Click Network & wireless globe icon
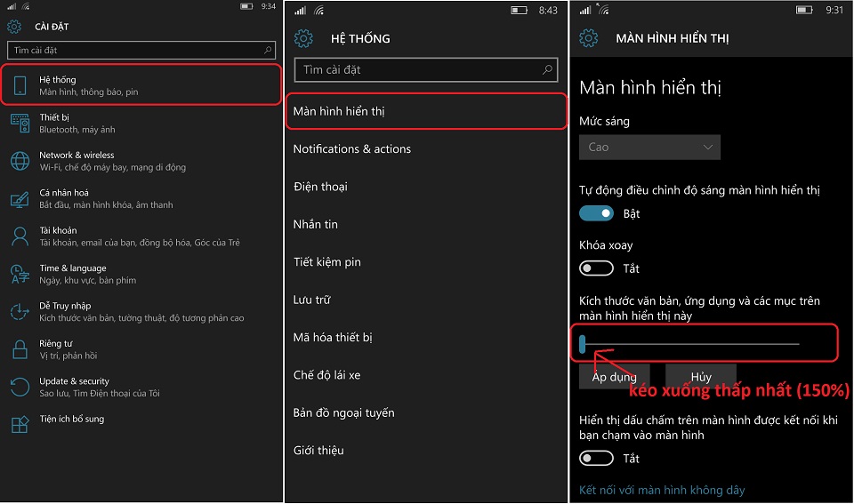The width and height of the screenshot is (854, 504). point(20,161)
